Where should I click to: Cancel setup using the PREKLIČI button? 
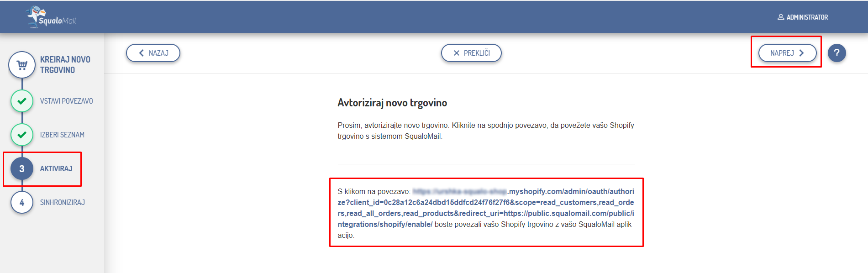pos(471,53)
